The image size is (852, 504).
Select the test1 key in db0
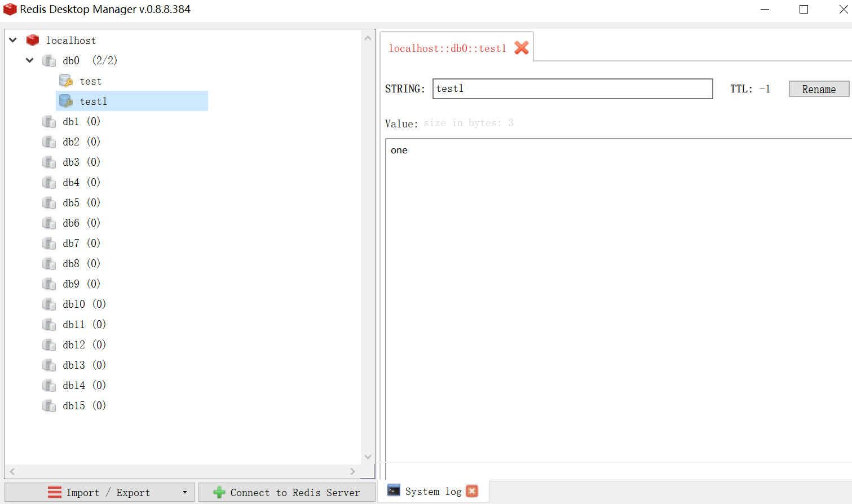coord(93,101)
